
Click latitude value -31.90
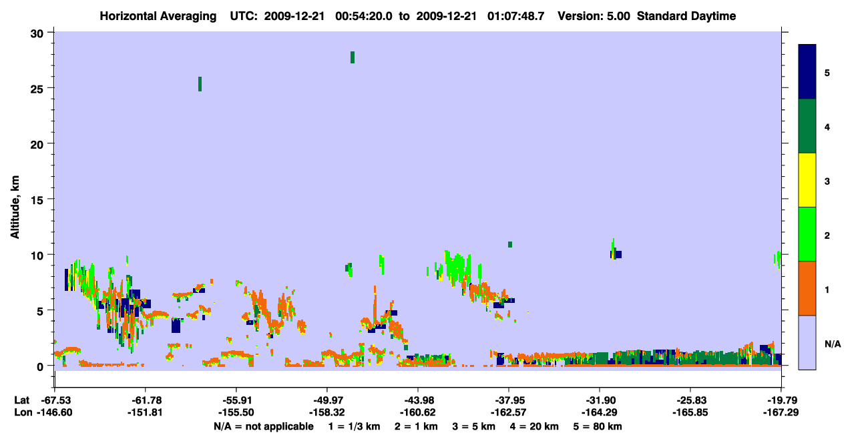click(x=600, y=400)
